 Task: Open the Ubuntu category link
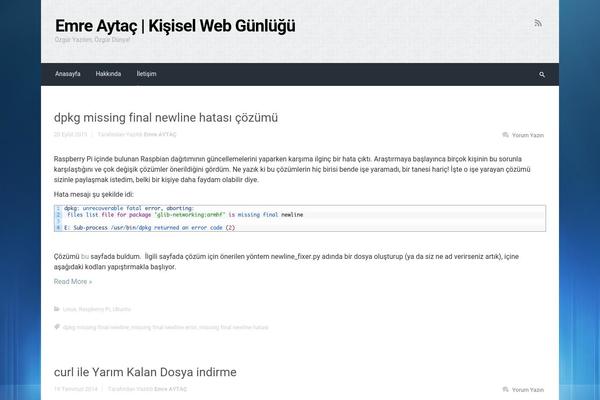tap(122, 309)
